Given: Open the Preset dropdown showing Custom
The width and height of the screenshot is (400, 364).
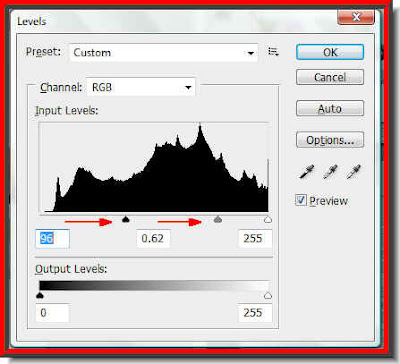Looking at the screenshot, I should (x=164, y=52).
